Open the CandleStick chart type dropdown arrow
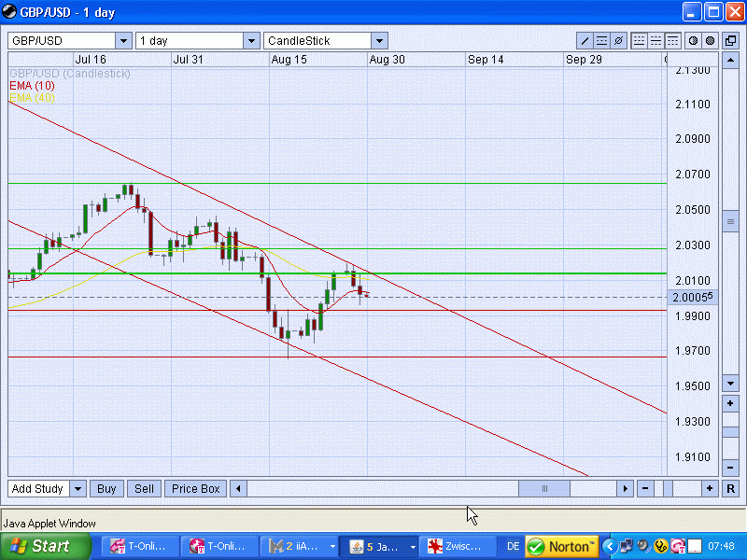This screenshot has height=560, width=747. pyautogui.click(x=379, y=41)
